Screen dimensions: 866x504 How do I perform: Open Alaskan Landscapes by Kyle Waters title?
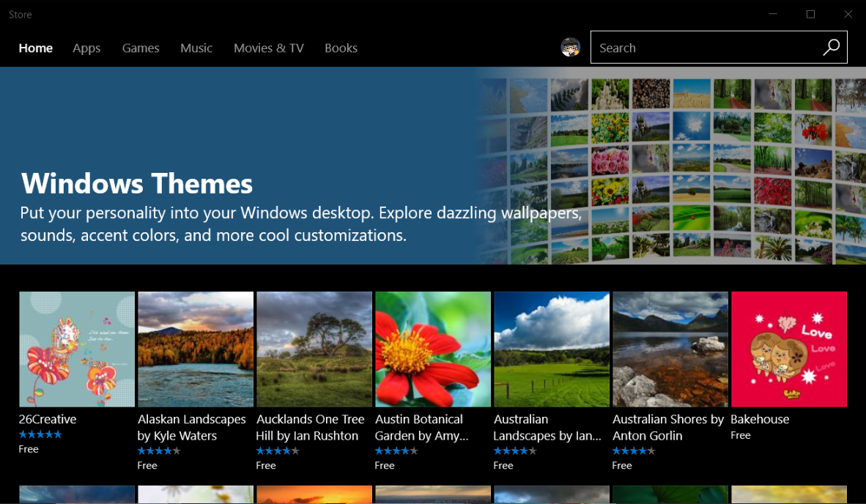(192, 427)
